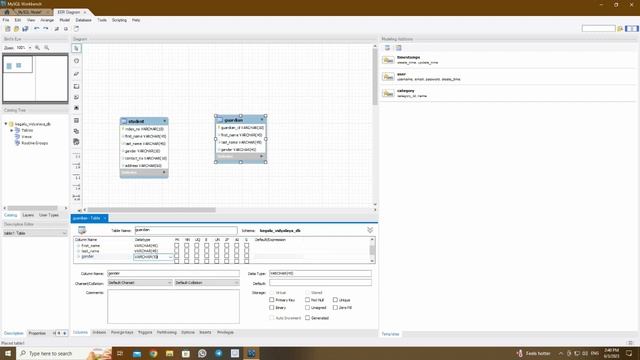This screenshot has height=360, width=640.
Task: Click the timestamps template icon
Action: [388, 60]
